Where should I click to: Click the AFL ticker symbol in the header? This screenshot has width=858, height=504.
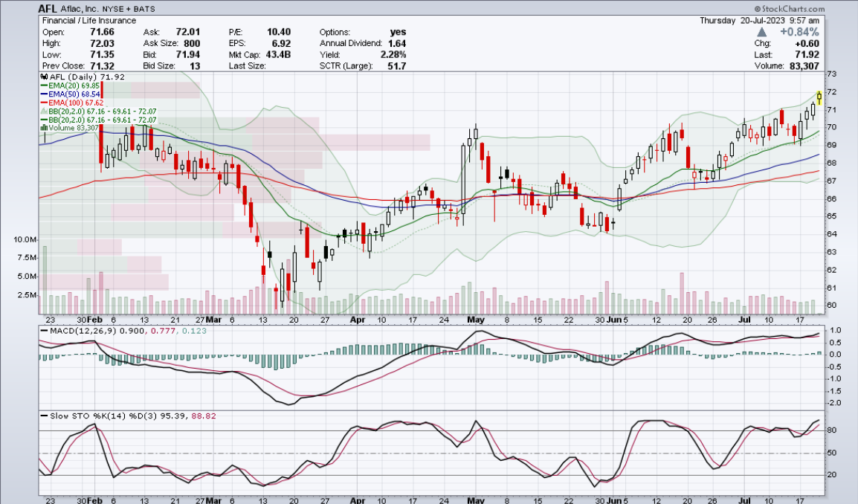pos(48,8)
